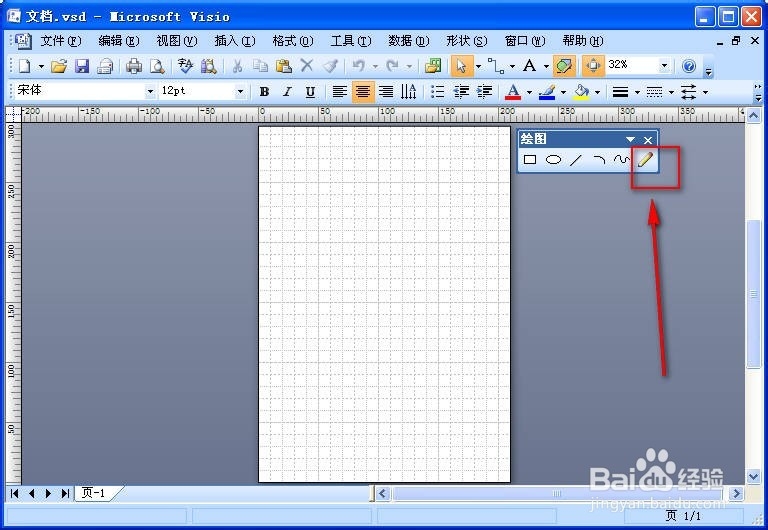Image resolution: width=768 pixels, height=530 pixels.
Task: Go to first page navigation arrow
Action: (x=15, y=493)
